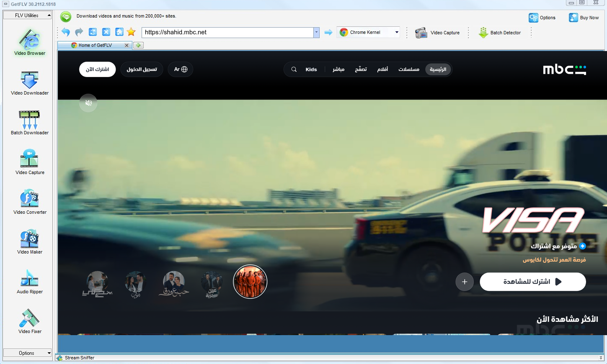Image resolution: width=607 pixels, height=364 pixels.
Task: Open the Batch Detector tool
Action: tap(500, 33)
